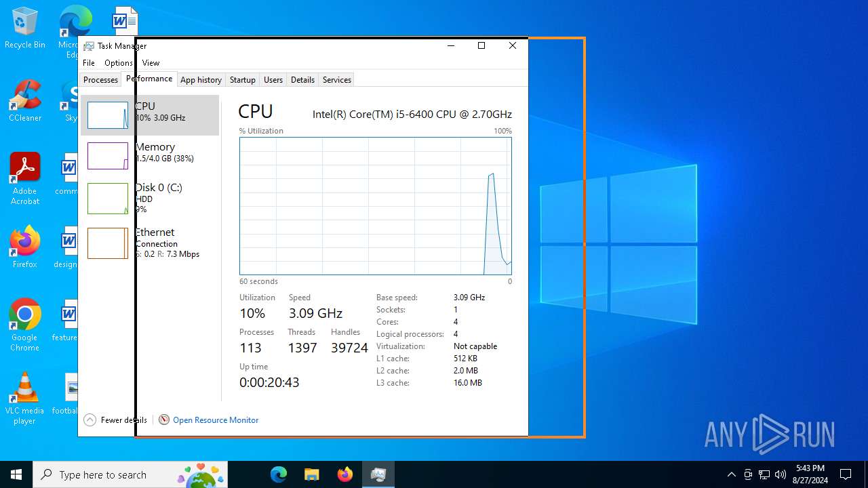The image size is (868, 488).
Task: Select Disk 0 (C:) performance item
Action: pos(150,199)
